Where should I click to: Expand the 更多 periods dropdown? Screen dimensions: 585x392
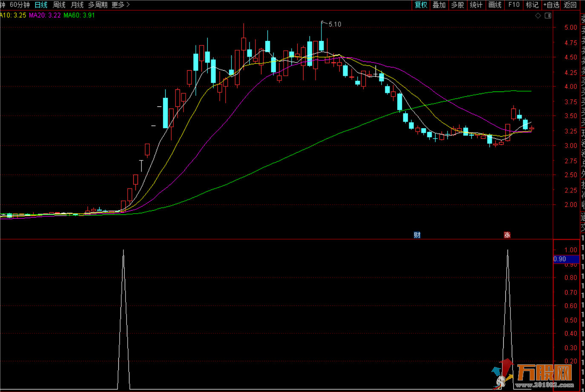point(120,5)
